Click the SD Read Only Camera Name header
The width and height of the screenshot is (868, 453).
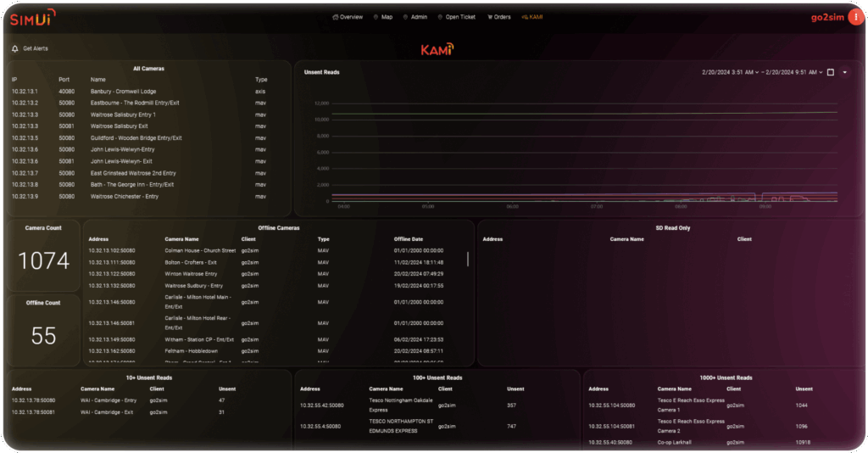click(626, 239)
